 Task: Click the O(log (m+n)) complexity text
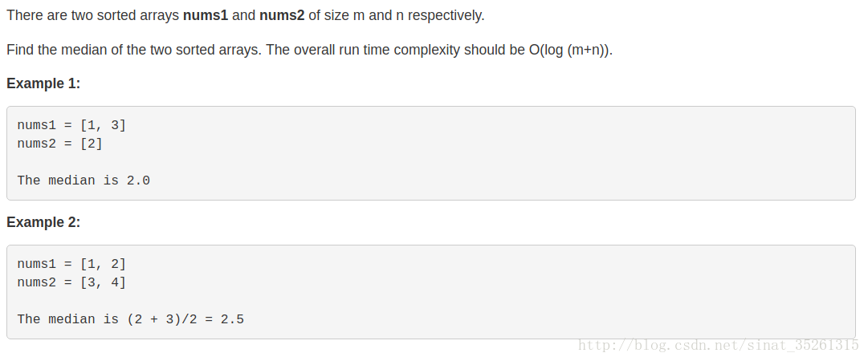570,50
